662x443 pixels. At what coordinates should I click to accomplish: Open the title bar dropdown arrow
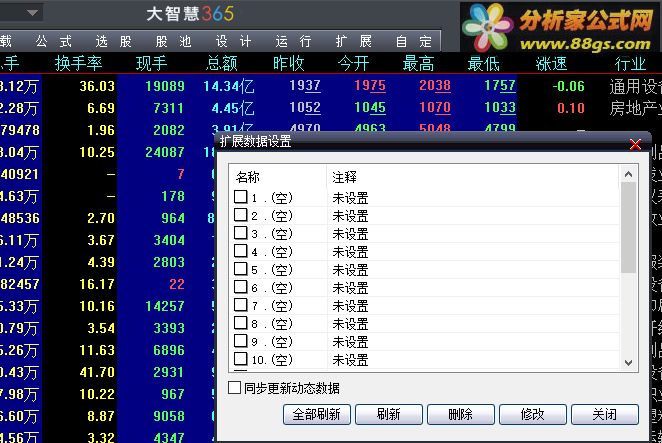(x=33, y=13)
